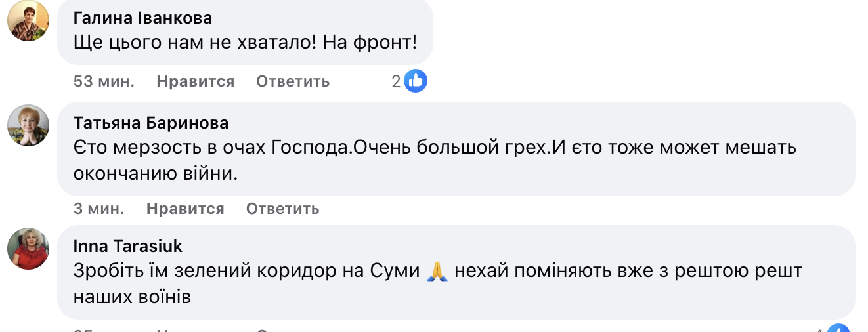This screenshot has height=332, width=868.
Task: Click the praying hands emoji in Inna's comment
Action: click(436, 271)
